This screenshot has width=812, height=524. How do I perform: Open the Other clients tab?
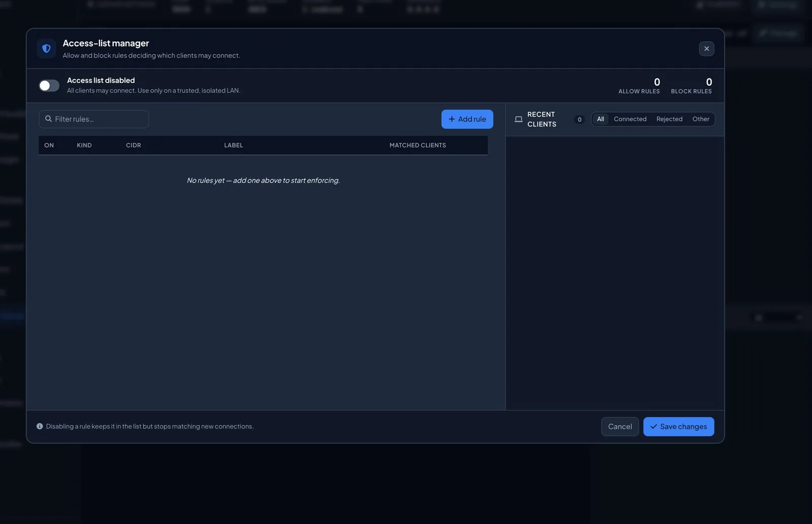coord(701,119)
